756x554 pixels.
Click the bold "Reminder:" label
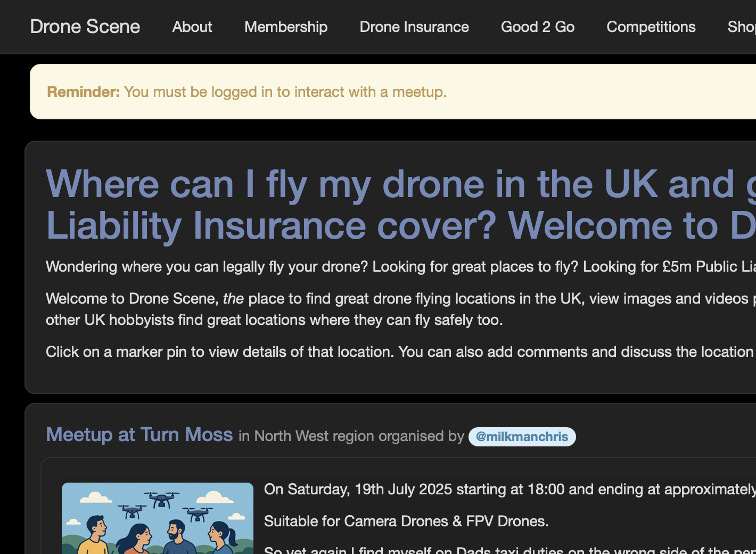click(83, 92)
